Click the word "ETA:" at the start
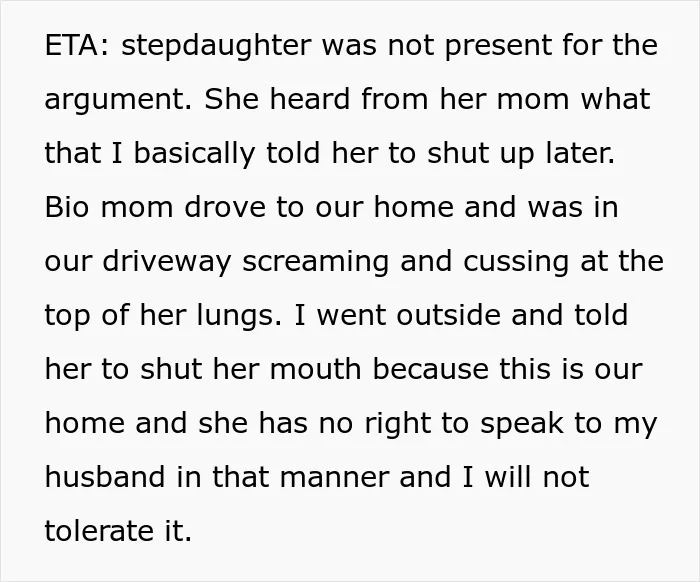Viewport: 700px width, 582px height. 76,45
